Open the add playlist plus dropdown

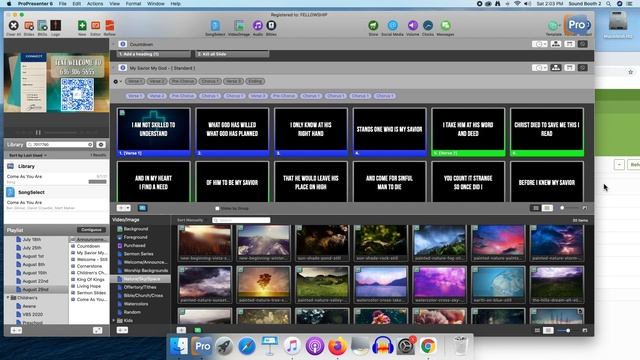click(x=16, y=330)
